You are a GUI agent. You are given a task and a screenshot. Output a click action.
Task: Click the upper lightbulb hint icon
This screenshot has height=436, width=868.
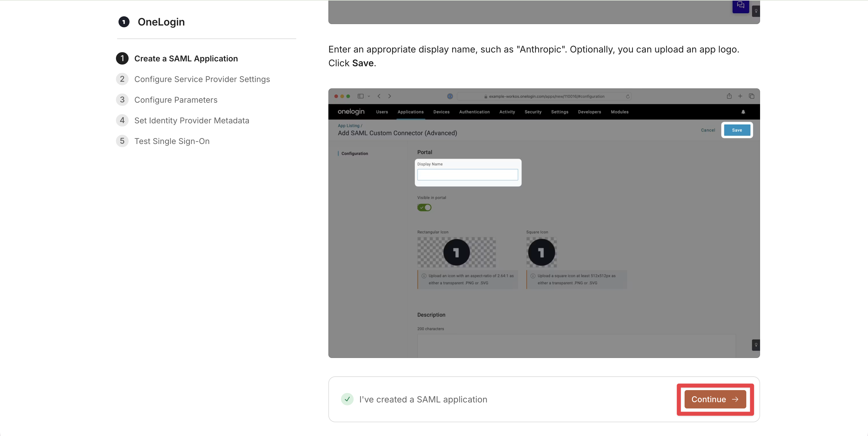(x=756, y=11)
